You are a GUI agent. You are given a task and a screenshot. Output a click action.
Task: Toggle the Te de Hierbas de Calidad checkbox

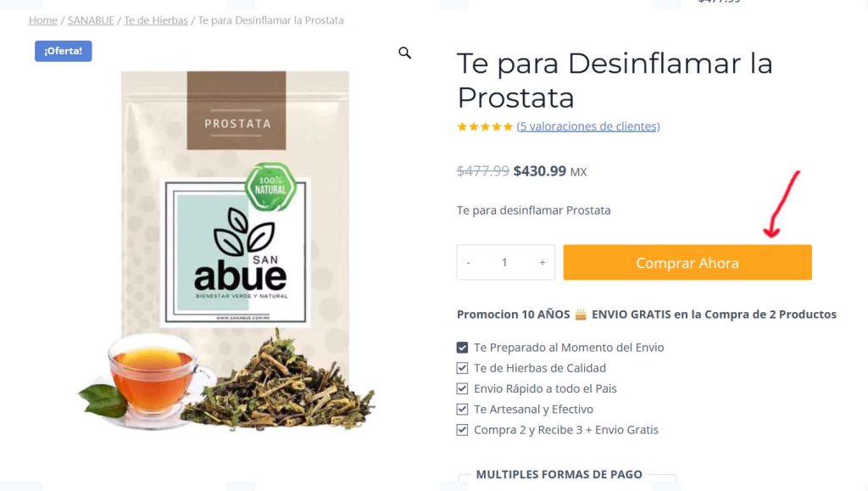pos(462,368)
